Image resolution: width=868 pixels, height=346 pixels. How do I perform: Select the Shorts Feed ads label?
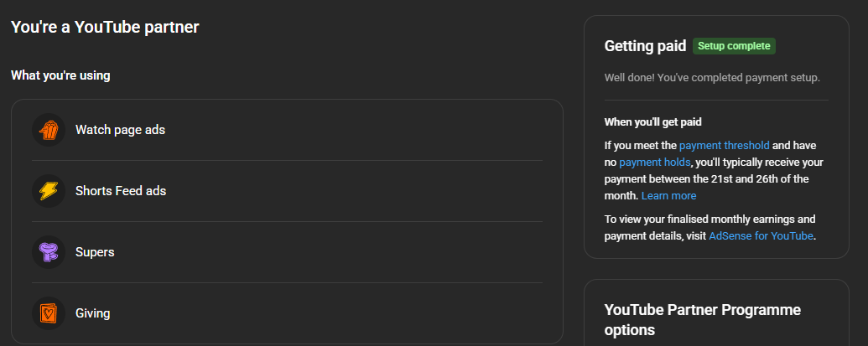tap(121, 191)
